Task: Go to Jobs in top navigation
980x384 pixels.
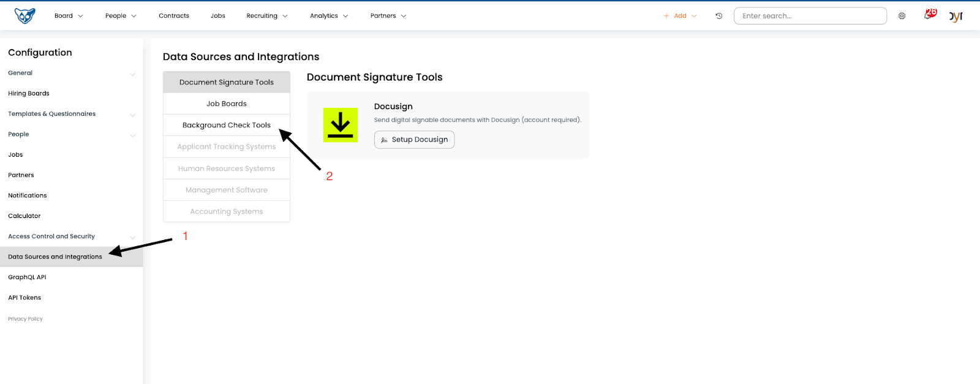Action: 218,16
